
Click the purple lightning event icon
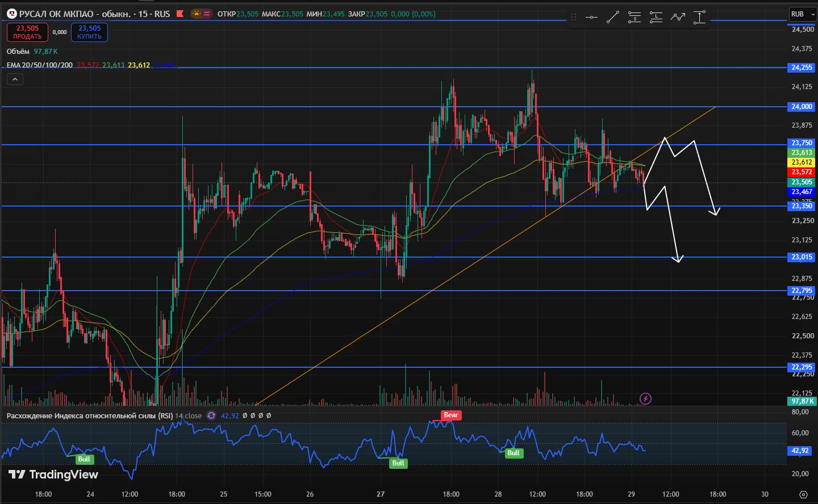tap(645, 399)
